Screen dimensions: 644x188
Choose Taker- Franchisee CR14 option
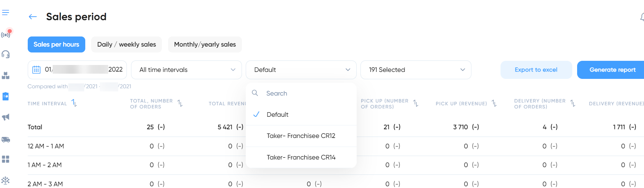(301, 157)
